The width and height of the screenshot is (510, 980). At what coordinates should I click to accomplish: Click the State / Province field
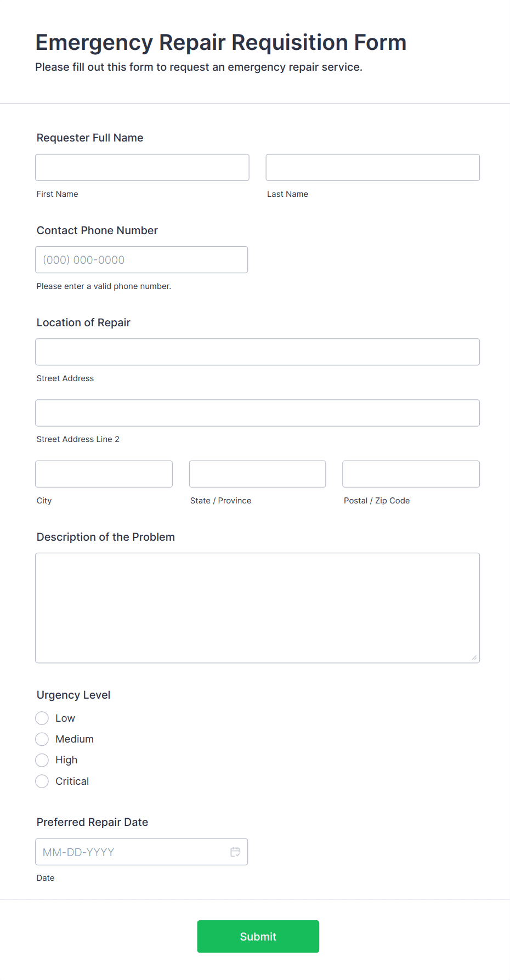click(257, 473)
